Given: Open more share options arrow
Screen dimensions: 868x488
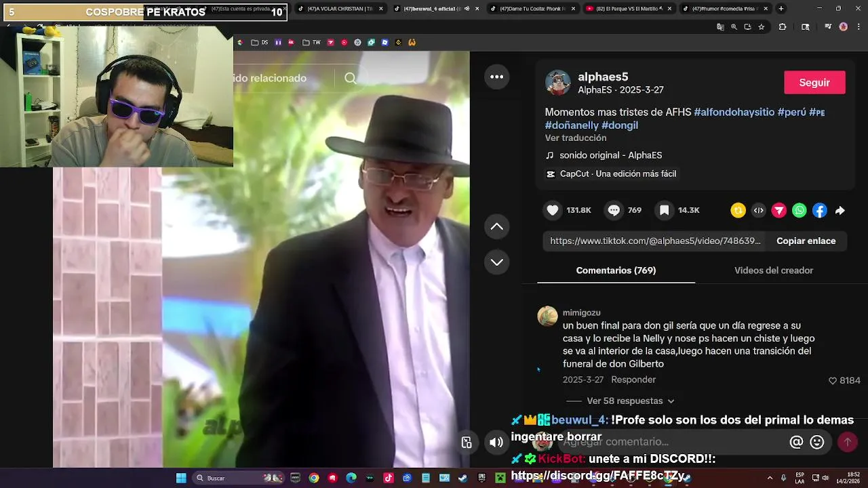Looking at the screenshot, I should (x=840, y=211).
